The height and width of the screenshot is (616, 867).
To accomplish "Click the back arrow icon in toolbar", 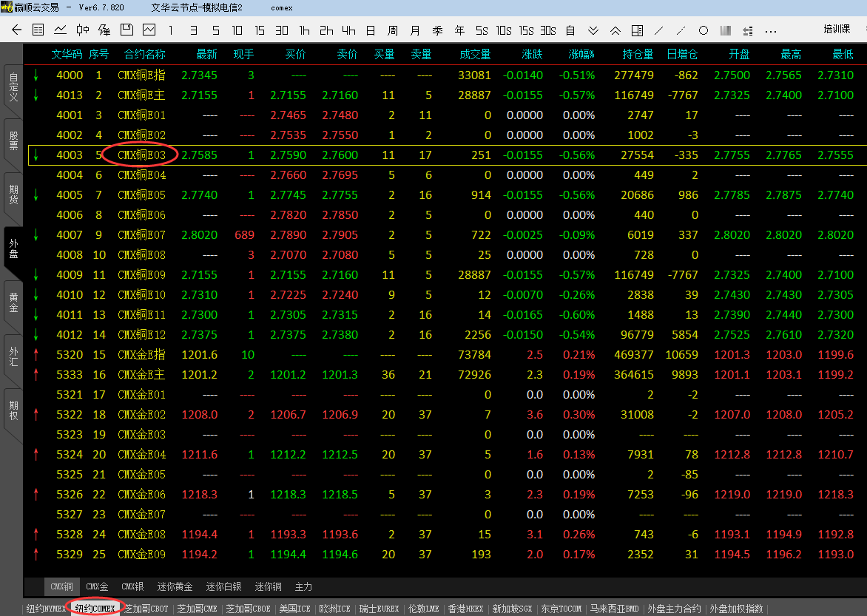I will click(x=17, y=30).
